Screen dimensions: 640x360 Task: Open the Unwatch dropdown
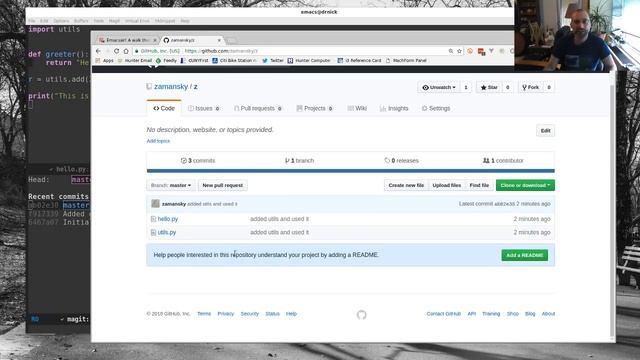coord(439,87)
